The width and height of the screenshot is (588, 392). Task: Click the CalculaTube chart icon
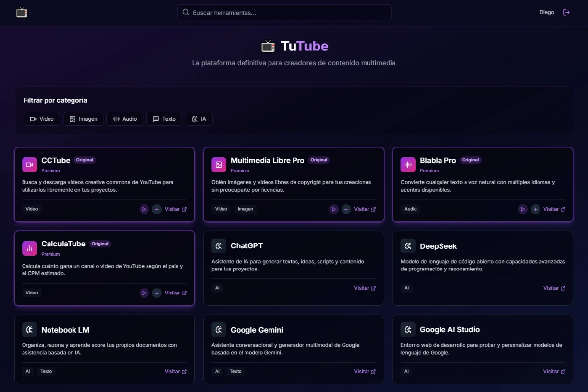[29, 248]
